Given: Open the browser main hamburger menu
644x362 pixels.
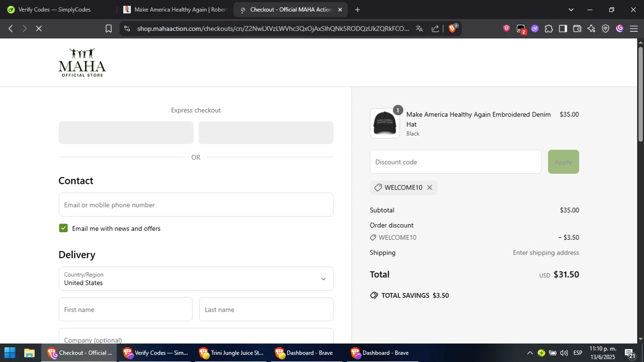Looking at the screenshot, I should [634, 28].
